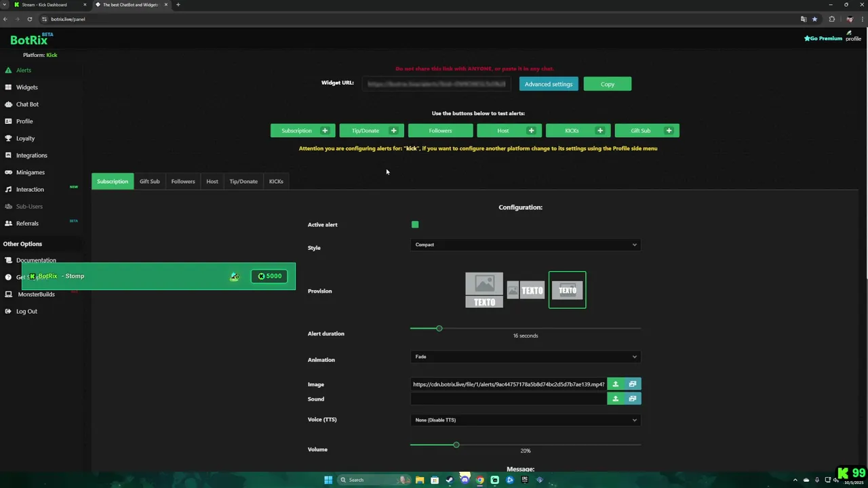
Task: Click the Go Premium link
Action: (823, 39)
